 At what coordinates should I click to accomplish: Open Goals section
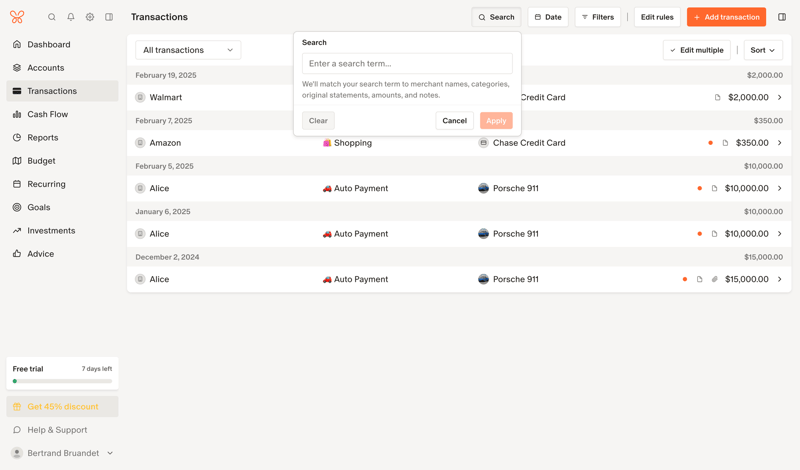[62, 207]
